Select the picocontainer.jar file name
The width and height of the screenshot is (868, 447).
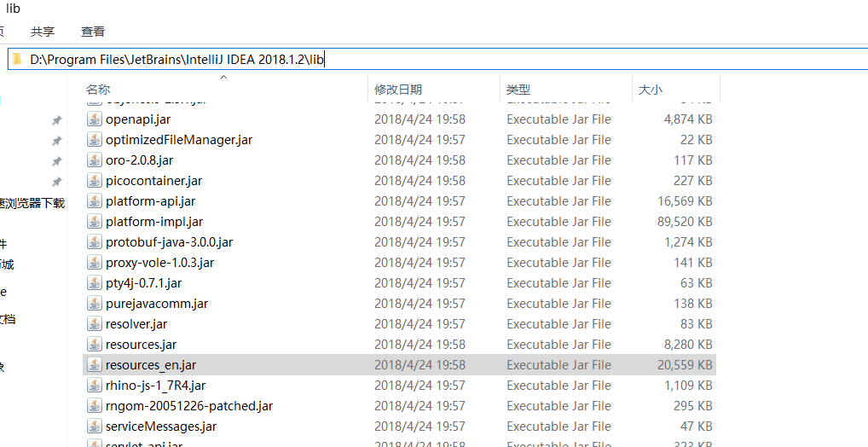[153, 181]
